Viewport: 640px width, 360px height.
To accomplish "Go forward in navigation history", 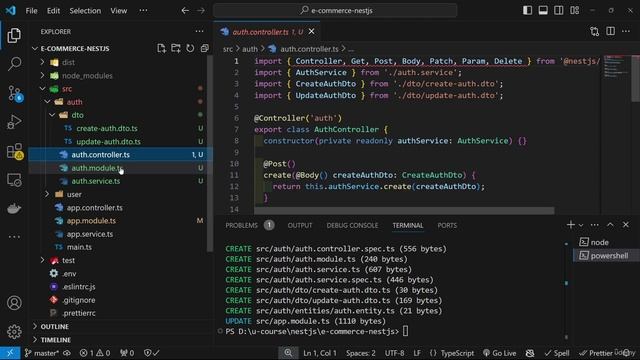I will [201, 11].
